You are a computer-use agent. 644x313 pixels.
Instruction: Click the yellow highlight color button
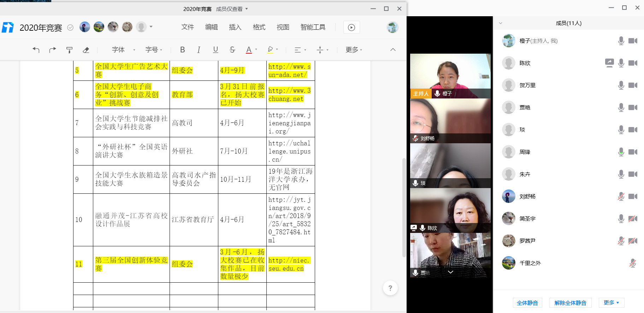[270, 50]
